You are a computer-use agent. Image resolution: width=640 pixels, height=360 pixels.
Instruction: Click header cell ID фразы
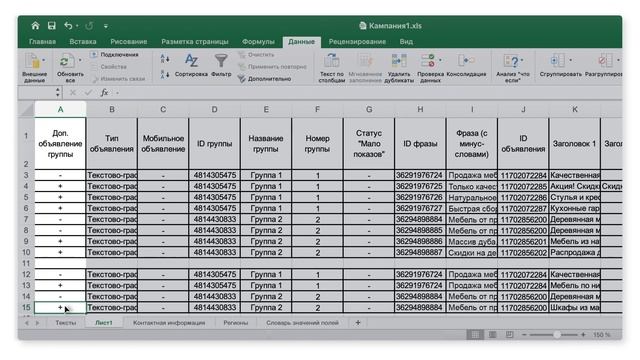(x=420, y=144)
